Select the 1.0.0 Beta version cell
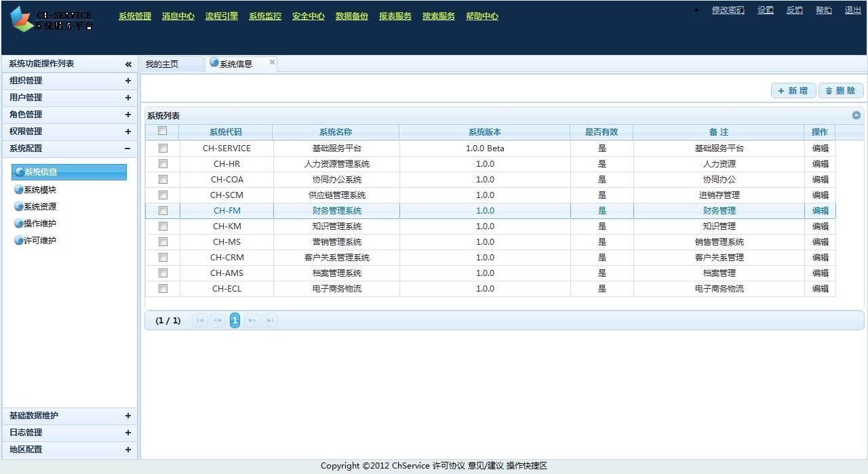Screen dimensions: 868x474 click(485, 149)
